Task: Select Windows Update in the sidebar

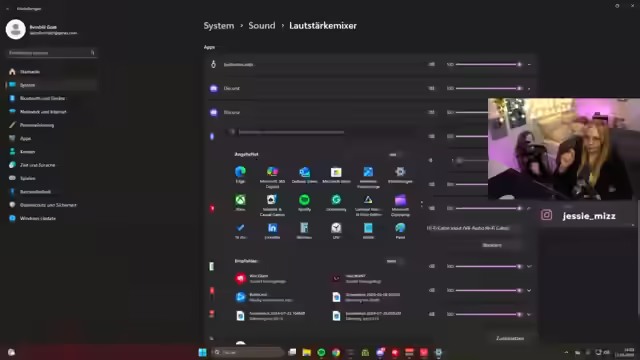Action: click(38, 218)
